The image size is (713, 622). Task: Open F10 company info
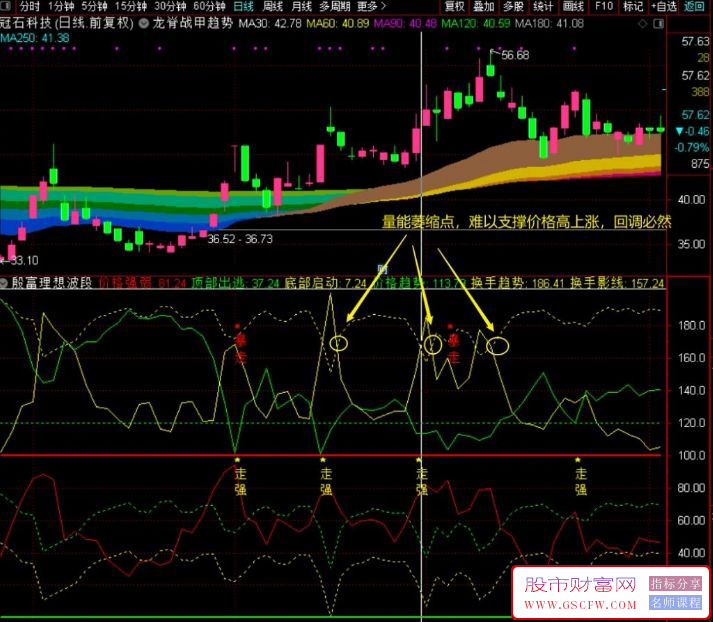point(603,6)
